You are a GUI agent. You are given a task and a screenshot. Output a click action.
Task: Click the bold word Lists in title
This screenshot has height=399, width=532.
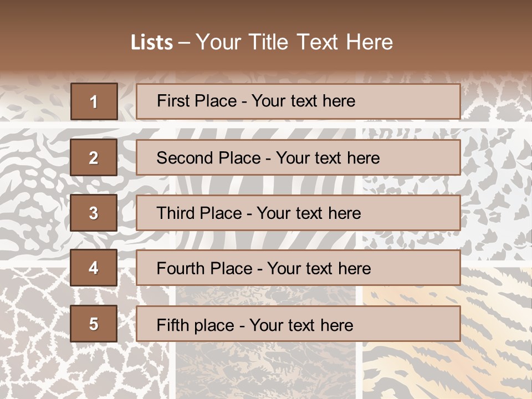click(151, 43)
